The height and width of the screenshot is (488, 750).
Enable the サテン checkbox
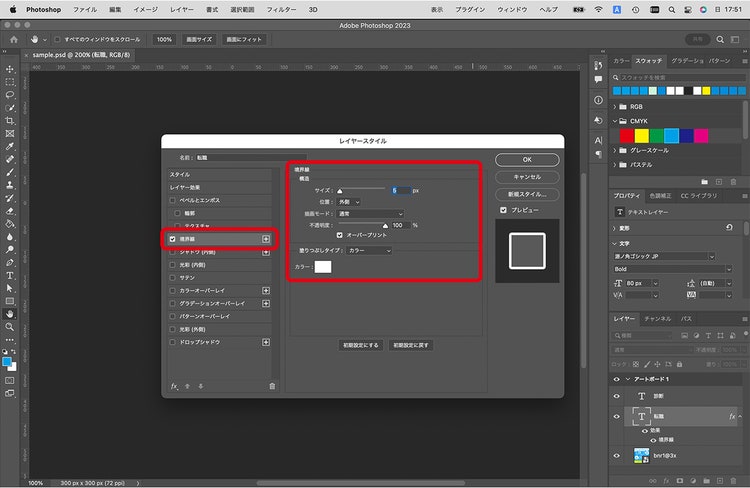pyautogui.click(x=173, y=277)
